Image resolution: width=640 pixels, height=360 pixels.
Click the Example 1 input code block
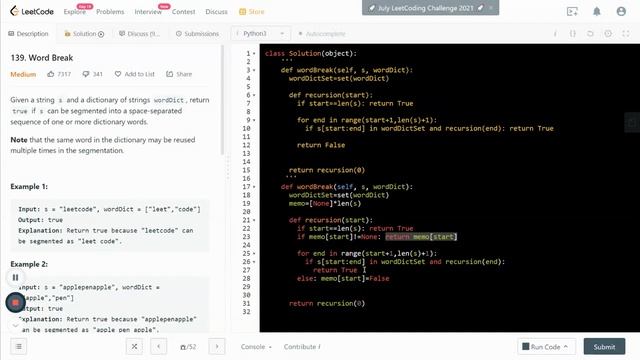(110, 225)
